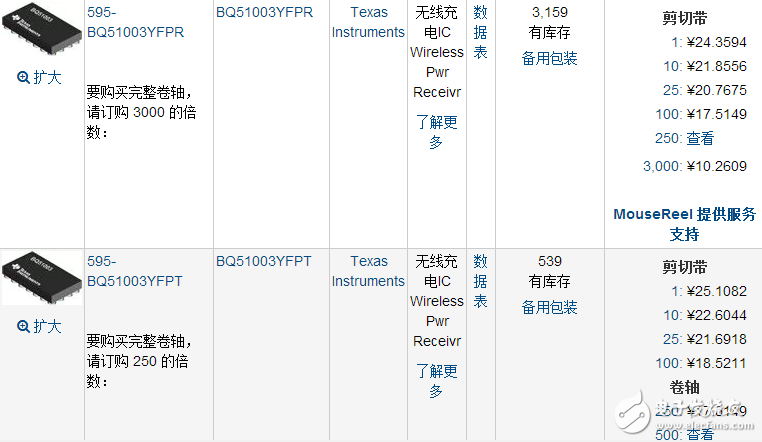The width and height of the screenshot is (762, 442).
Task: Open 数据表 datasheet for BQ51003YFPT
Action: click(480, 281)
